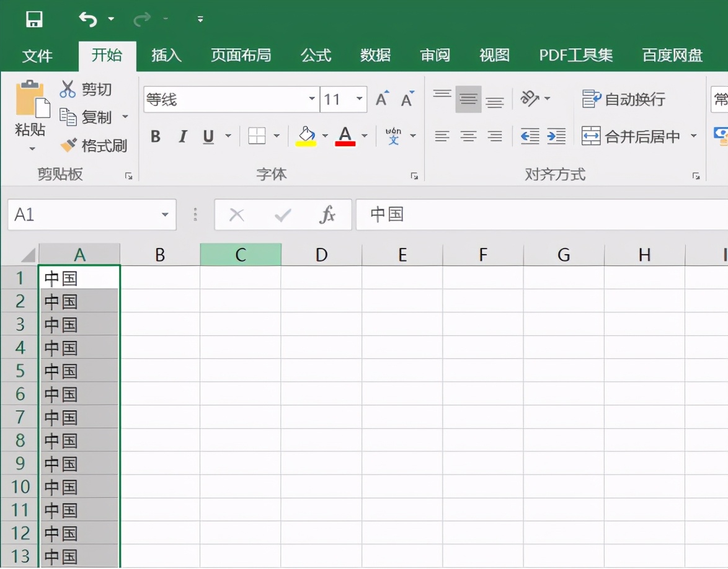
Task: Toggle Italic formatting
Action: coord(182,136)
